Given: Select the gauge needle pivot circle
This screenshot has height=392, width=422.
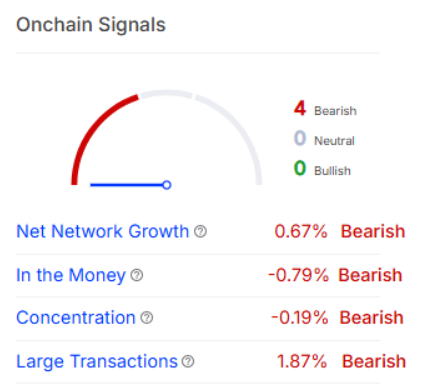Looking at the screenshot, I should click(x=167, y=185).
